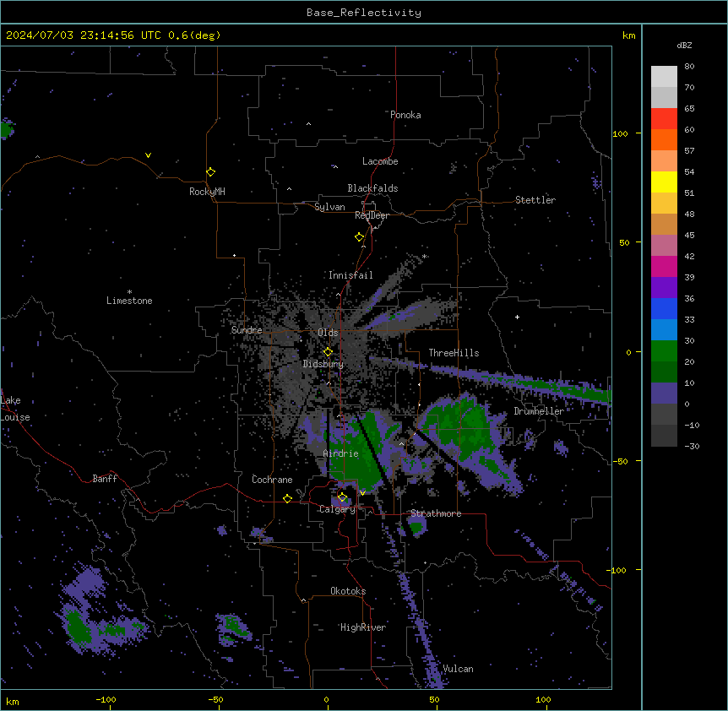
Task: Select the Lacombe city label
Action: click(380, 161)
